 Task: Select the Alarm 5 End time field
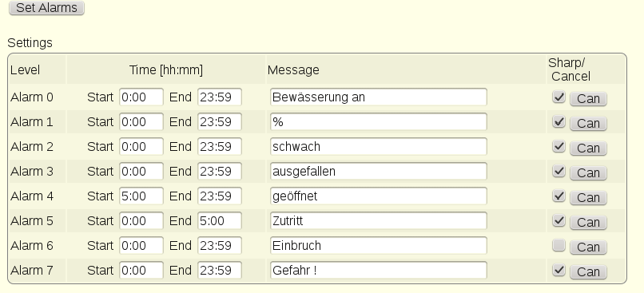pyautogui.click(x=220, y=221)
